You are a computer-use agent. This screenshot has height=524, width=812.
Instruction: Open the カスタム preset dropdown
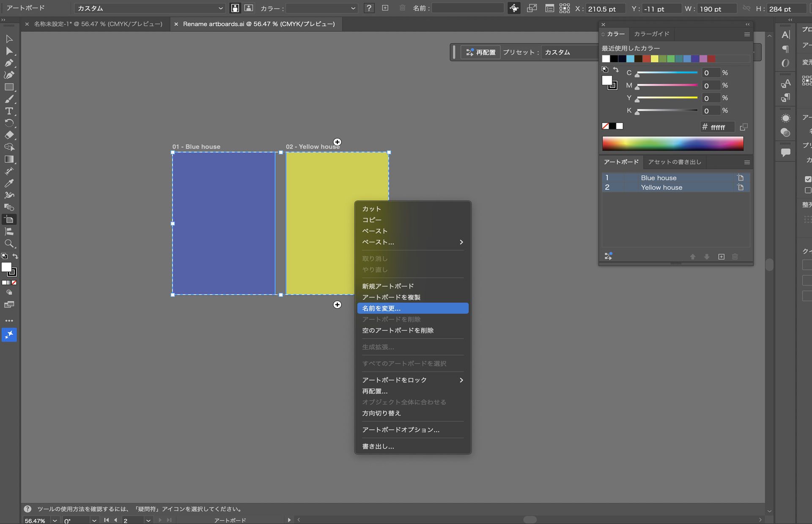[149, 8]
